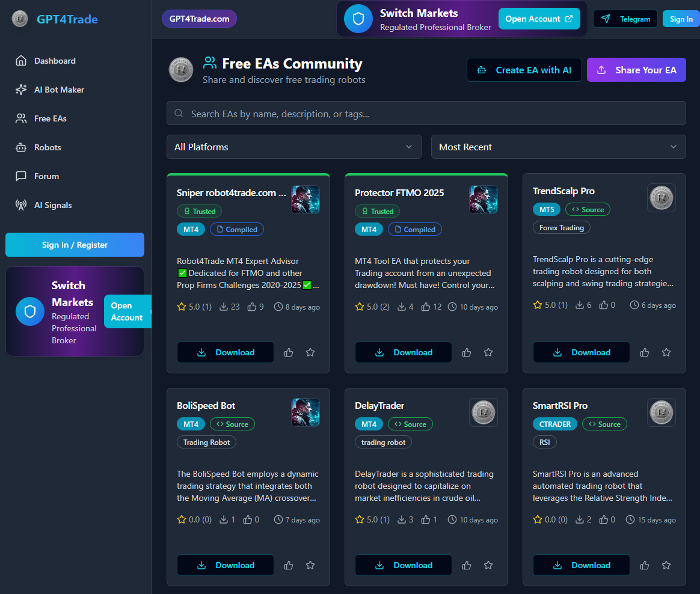
Task: Click the Sign In button in the header
Action: tap(681, 19)
